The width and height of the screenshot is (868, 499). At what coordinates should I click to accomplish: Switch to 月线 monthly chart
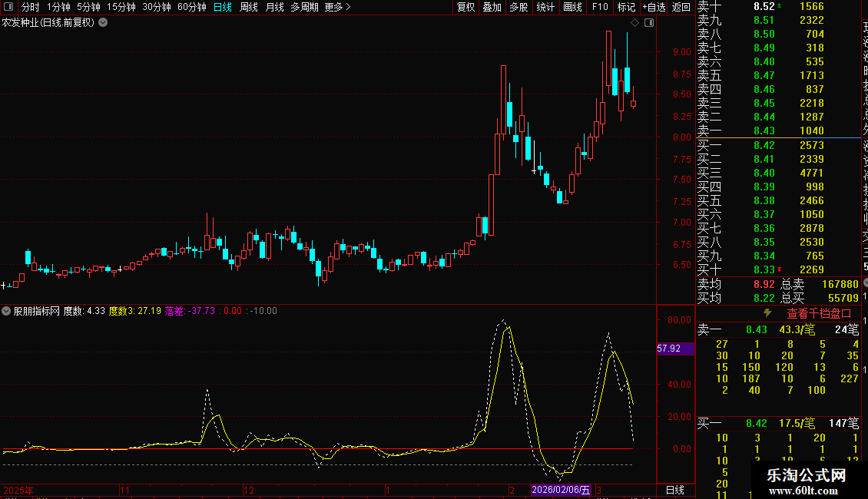pos(274,7)
